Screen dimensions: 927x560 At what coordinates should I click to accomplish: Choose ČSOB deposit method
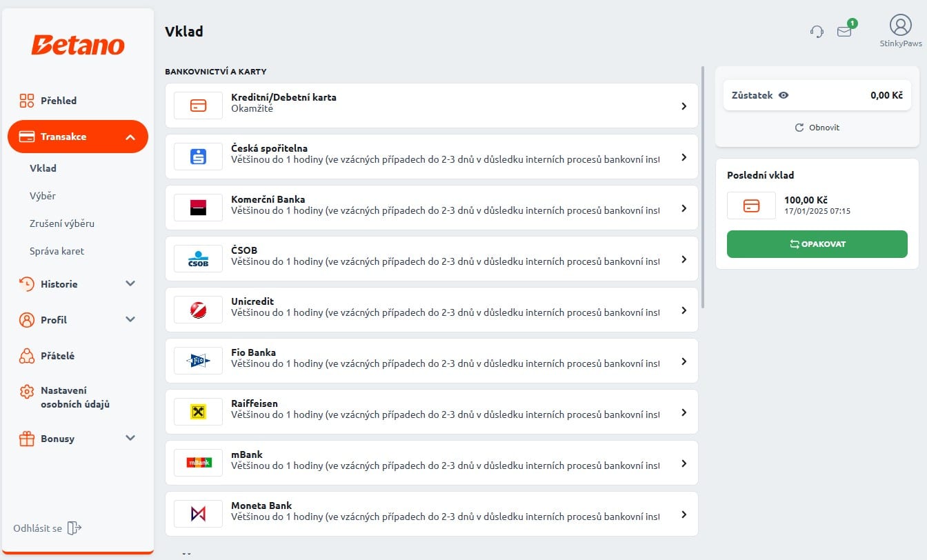[x=432, y=259]
